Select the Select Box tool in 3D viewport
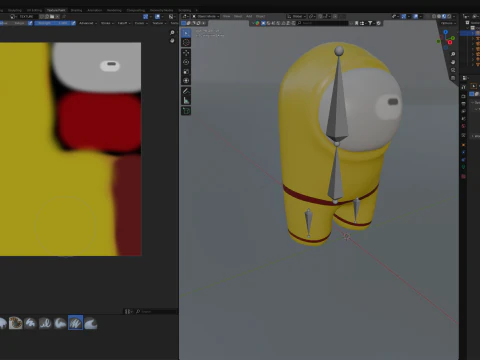 tap(186, 33)
